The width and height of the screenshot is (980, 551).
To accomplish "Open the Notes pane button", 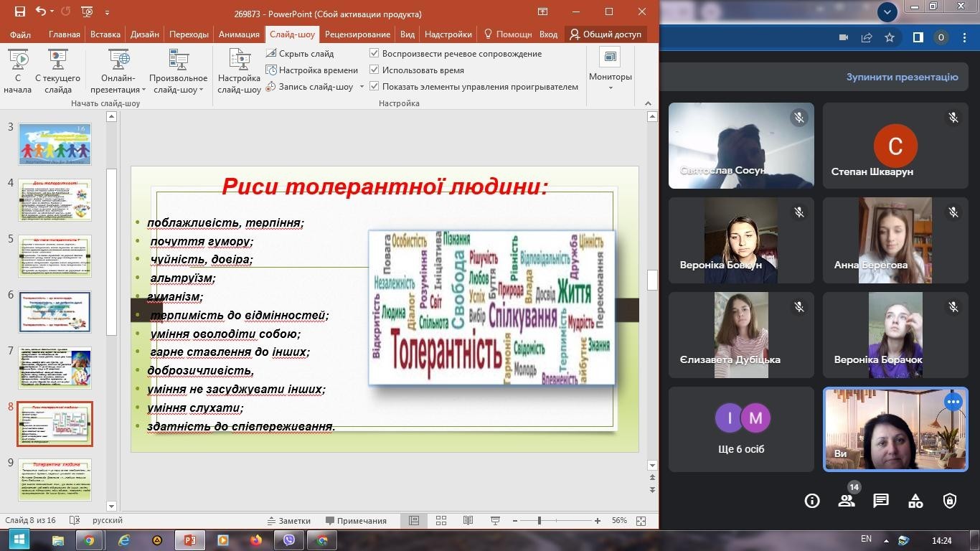I will pos(288,521).
